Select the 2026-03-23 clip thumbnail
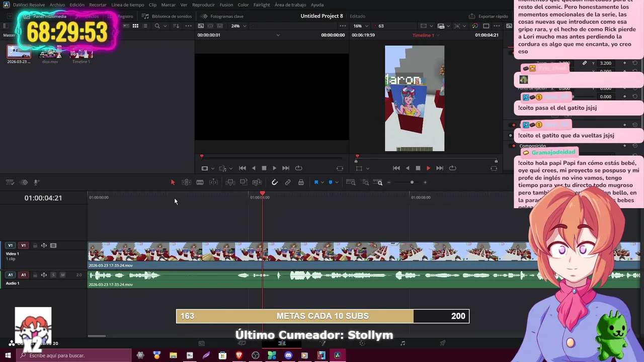Viewport: 644px width, 362px height. [x=19, y=52]
